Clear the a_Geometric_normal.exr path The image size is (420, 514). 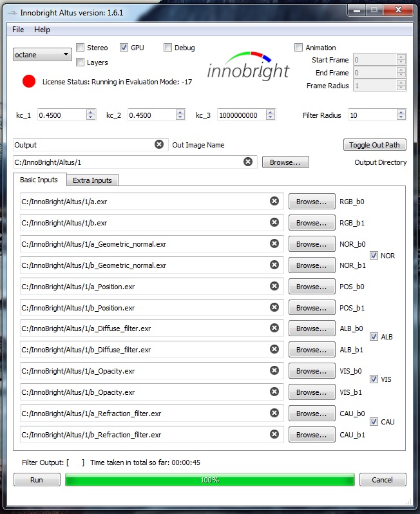(x=274, y=243)
